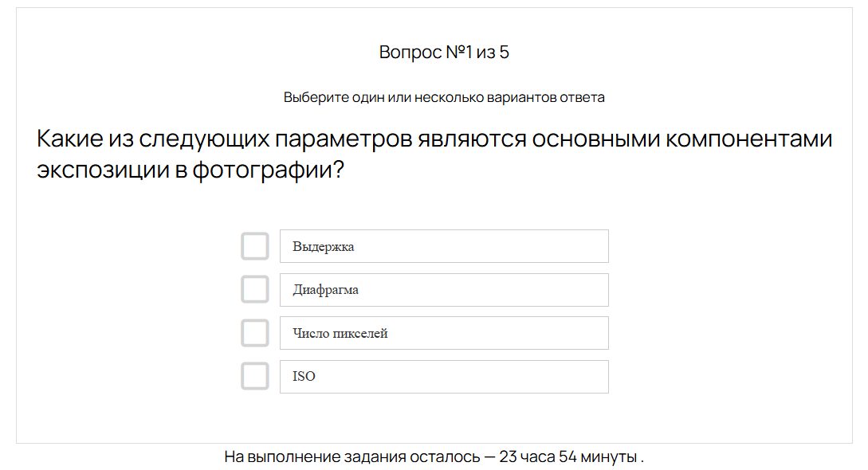
Task: Click the 'На выполнение задания осталось' timer label
Action: click(x=352, y=457)
